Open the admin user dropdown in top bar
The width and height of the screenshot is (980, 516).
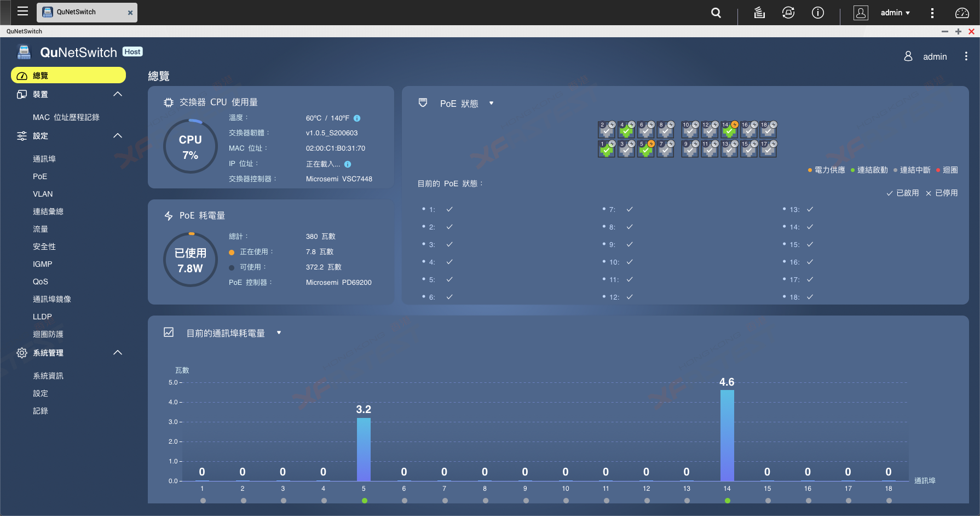pyautogui.click(x=895, y=13)
